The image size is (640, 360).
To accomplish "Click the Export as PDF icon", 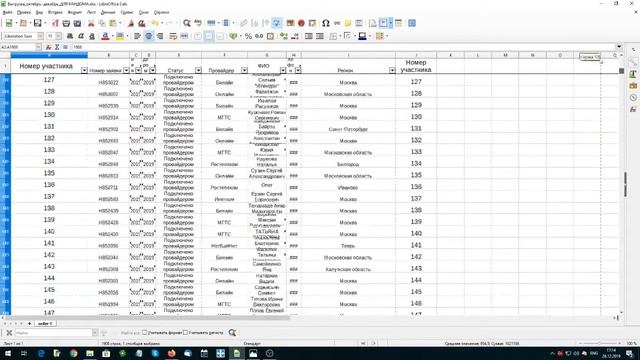I will [x=56, y=23].
